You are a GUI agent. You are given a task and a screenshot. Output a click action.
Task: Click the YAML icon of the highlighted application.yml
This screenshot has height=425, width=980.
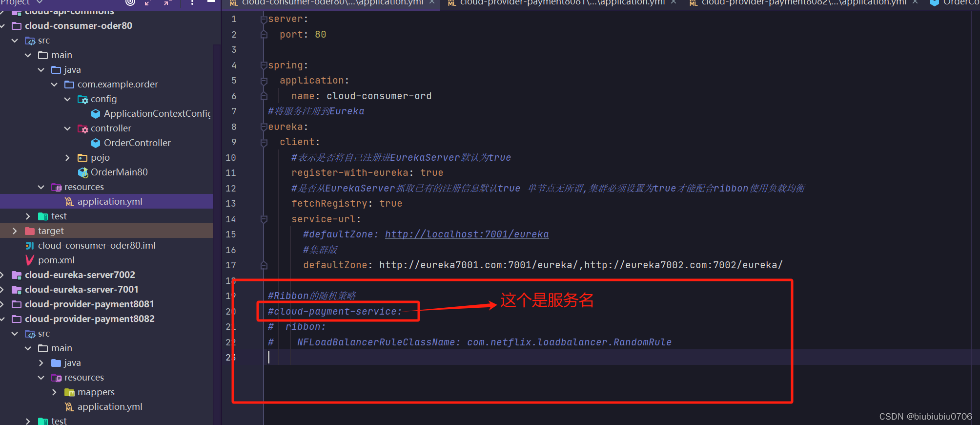(x=69, y=202)
